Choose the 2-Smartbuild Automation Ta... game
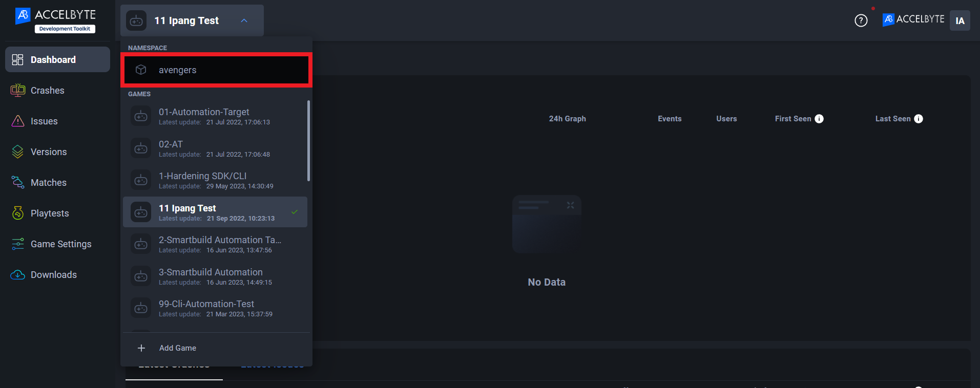 click(215, 244)
